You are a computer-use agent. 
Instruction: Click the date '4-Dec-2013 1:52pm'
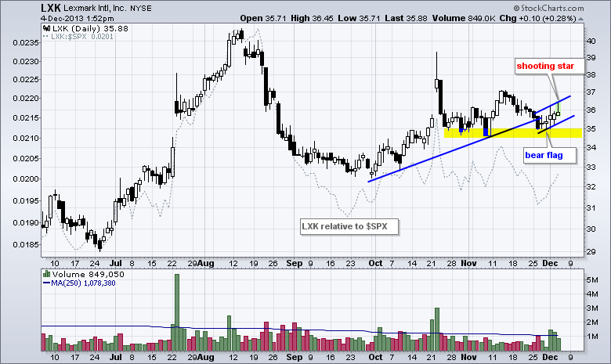click(77, 18)
